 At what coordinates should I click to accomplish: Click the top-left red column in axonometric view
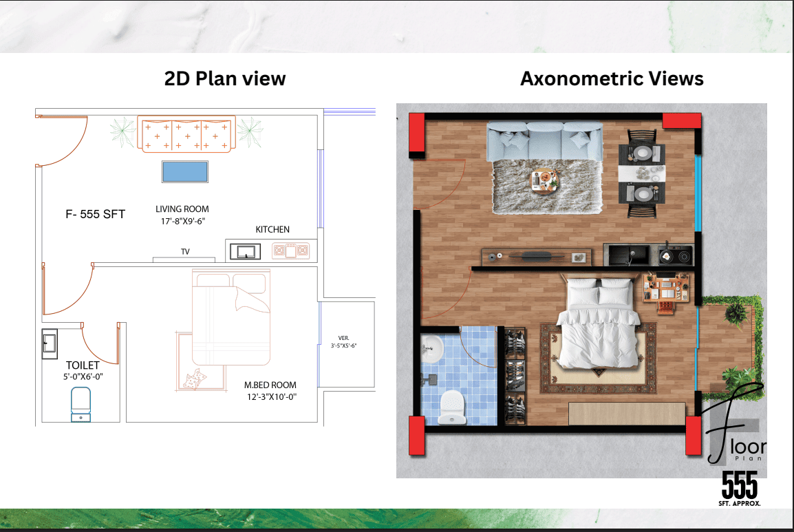pos(417,134)
